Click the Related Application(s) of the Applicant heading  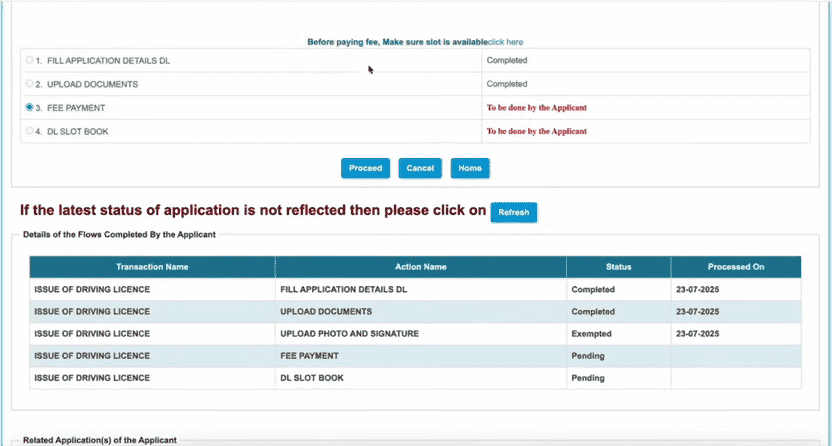(x=100, y=440)
